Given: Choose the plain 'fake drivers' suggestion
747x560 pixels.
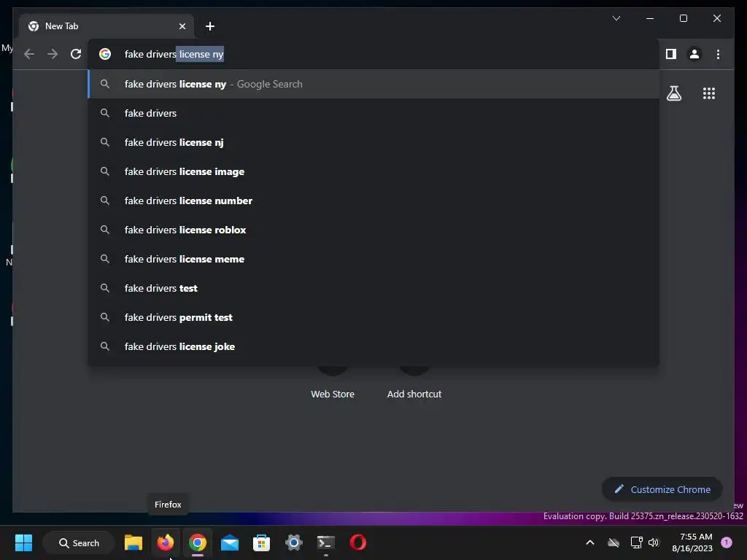Looking at the screenshot, I should [374, 113].
